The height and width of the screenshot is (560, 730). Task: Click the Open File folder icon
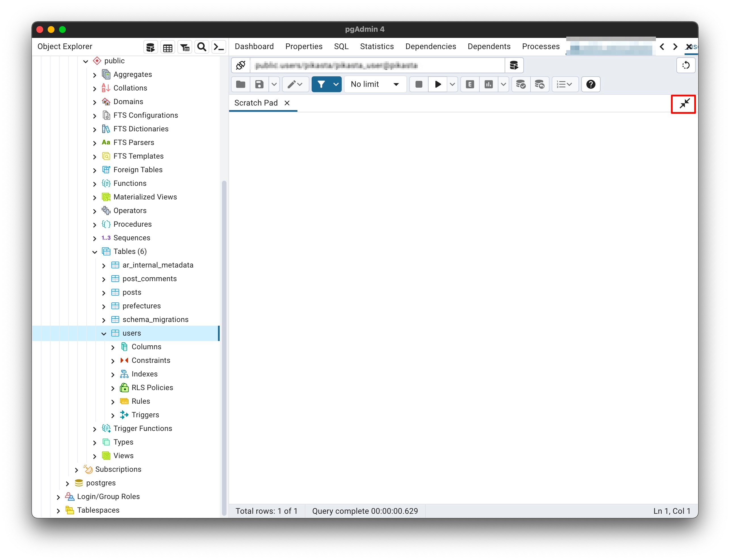(240, 84)
